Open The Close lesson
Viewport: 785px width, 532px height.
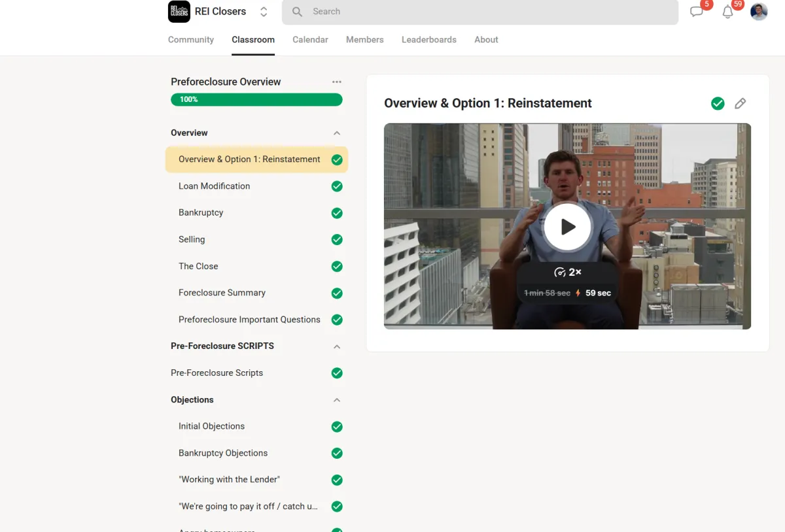[x=198, y=267]
